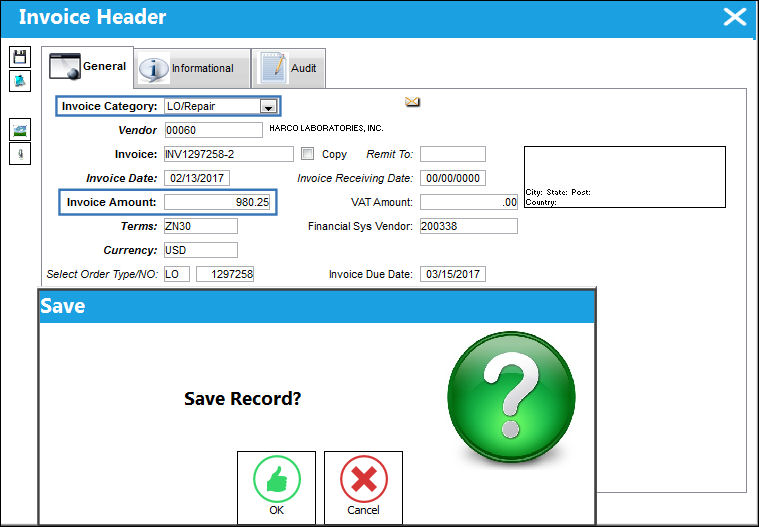Click the Invoice number field INV1297258-2

(x=229, y=154)
